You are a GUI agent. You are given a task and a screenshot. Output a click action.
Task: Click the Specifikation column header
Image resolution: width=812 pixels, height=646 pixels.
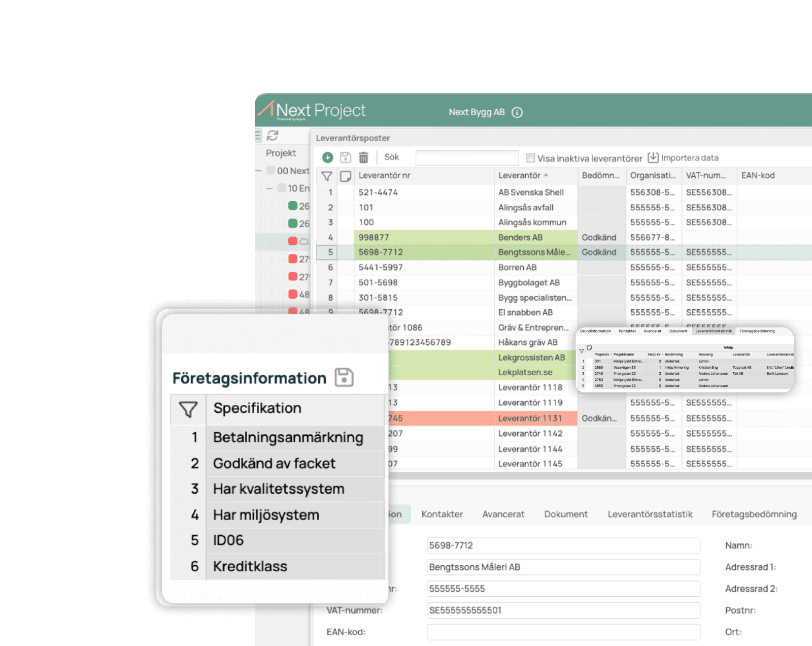tap(295, 409)
